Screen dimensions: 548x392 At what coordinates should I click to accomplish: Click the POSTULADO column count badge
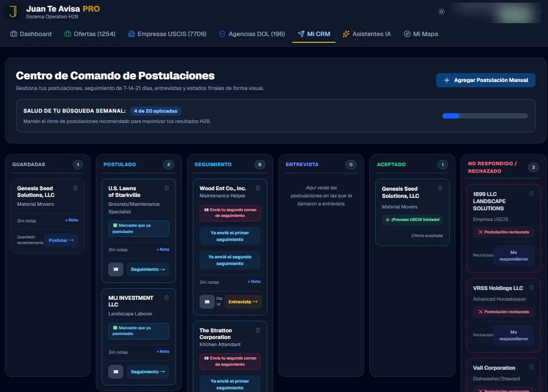coord(168,165)
